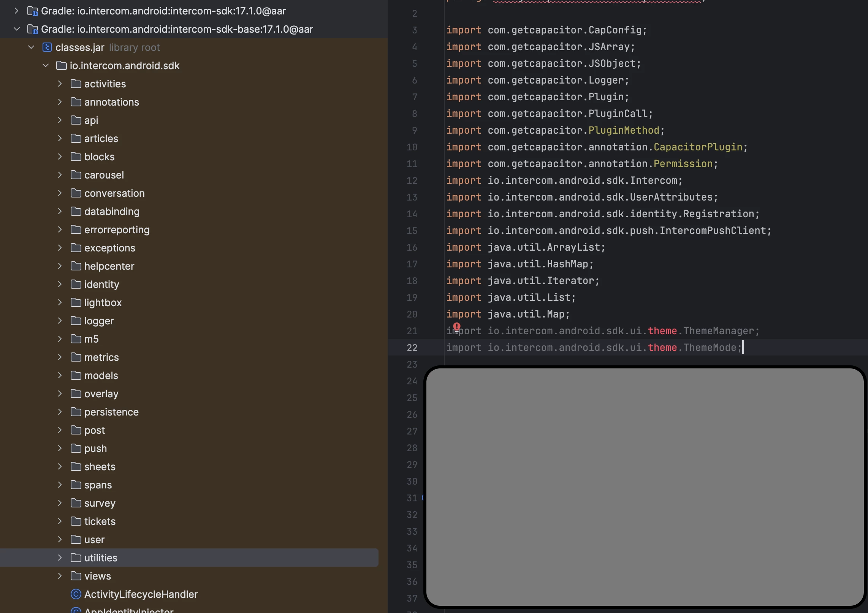Click 'Permission' in the line 11 import
Screen dimensions: 868x613
[683, 164]
